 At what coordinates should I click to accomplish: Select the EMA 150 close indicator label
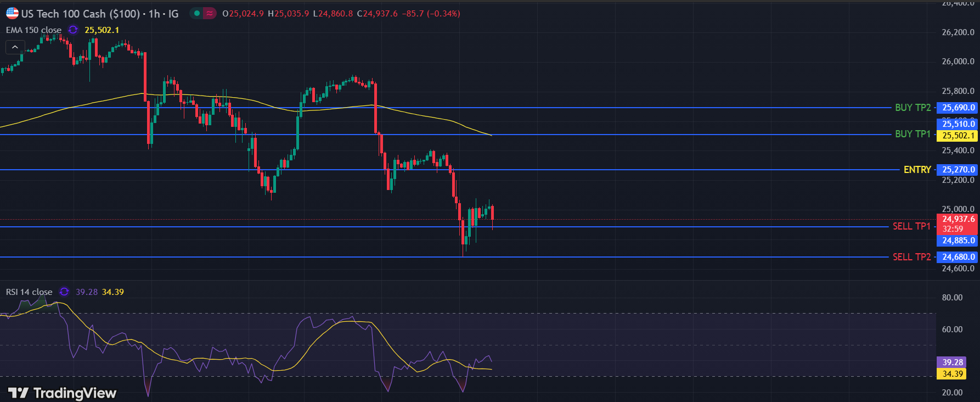33,30
